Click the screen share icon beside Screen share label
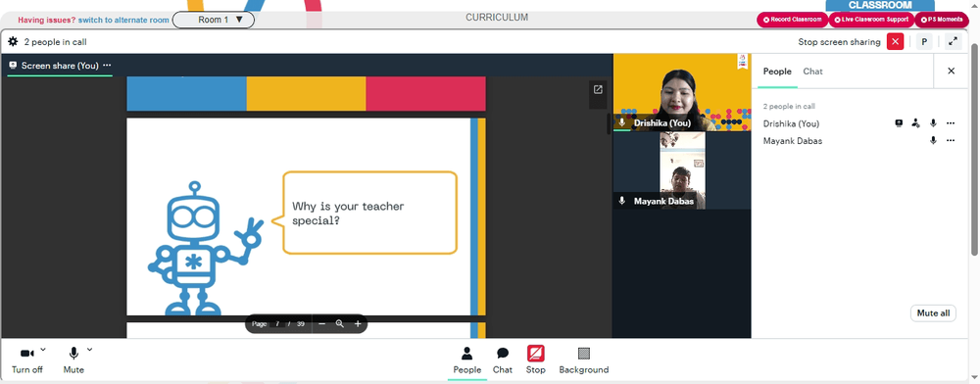980x384 pixels. coord(13,65)
